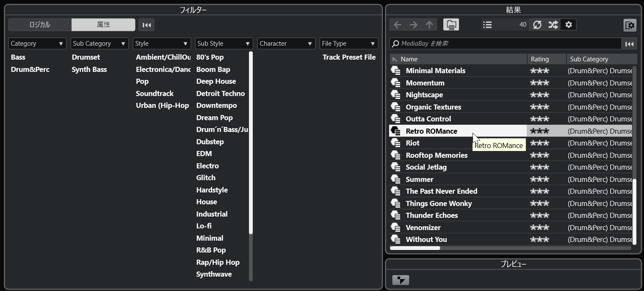Image resolution: width=644 pixels, height=291 pixels.
Task: Click preset icon of Retro ROMance
Action: (x=395, y=131)
